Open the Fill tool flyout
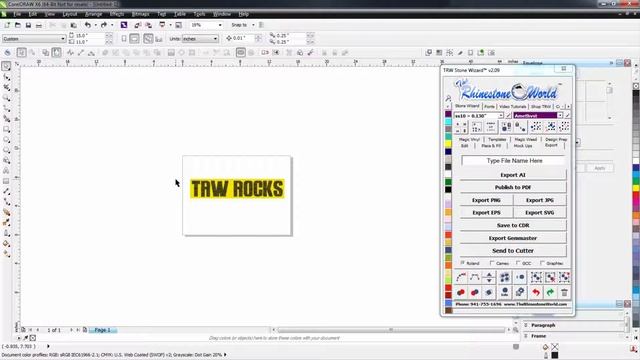The height and width of the screenshot is (360, 640). point(6,243)
